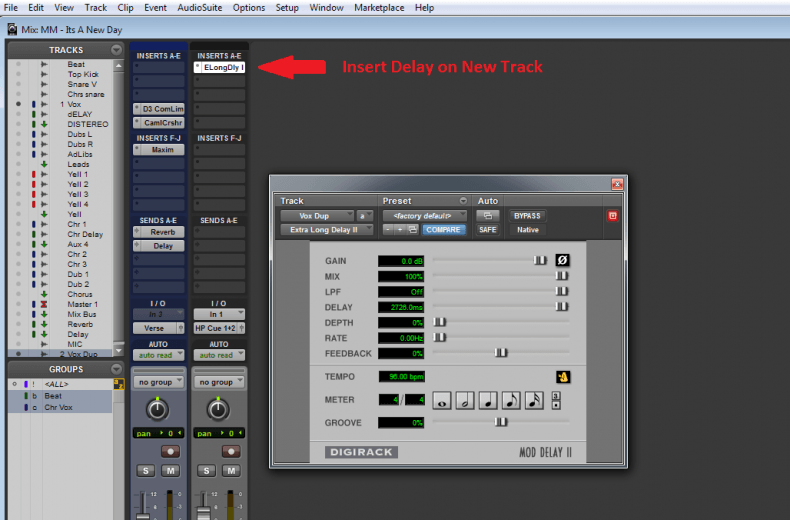Select the quarter note duration button

(488, 400)
